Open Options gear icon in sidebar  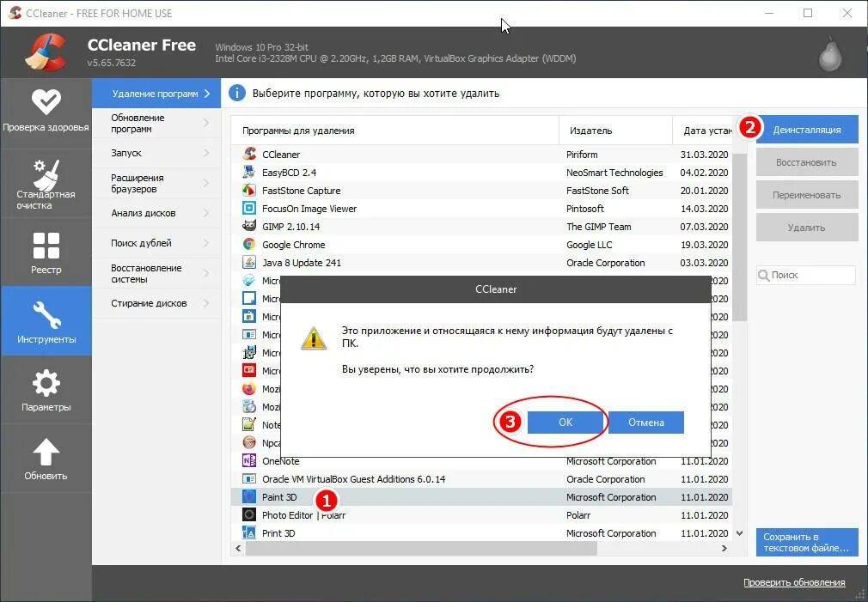click(x=46, y=384)
